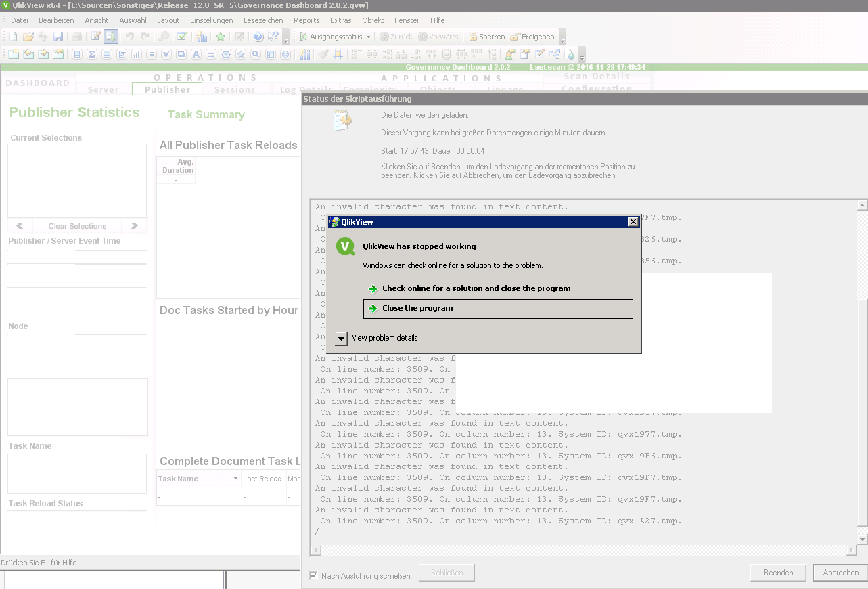Click the Create Text Object A icon
The width and height of the screenshot is (868, 589).
tap(196, 54)
